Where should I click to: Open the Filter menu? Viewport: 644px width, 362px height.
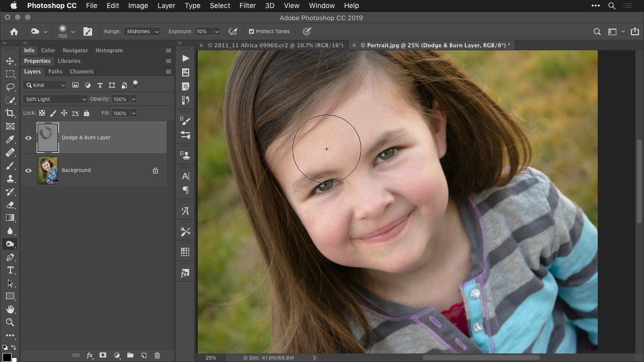[x=247, y=6]
